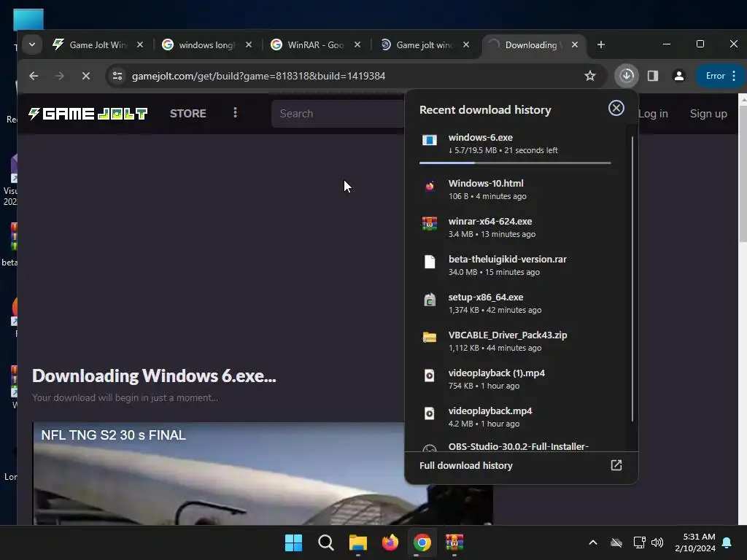
Task: Select the Downloading tab
Action: tap(533, 44)
